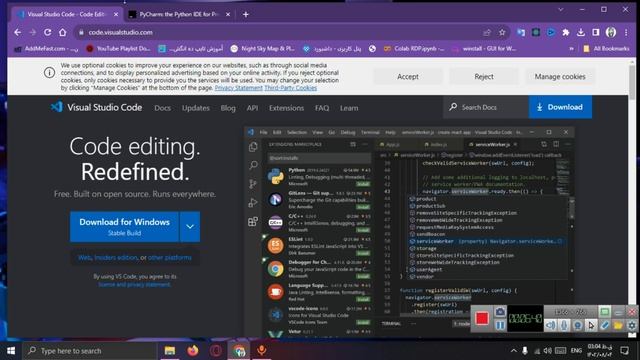Click the VS Code editor preview image
The height and width of the screenshot is (360, 640).
(409, 231)
